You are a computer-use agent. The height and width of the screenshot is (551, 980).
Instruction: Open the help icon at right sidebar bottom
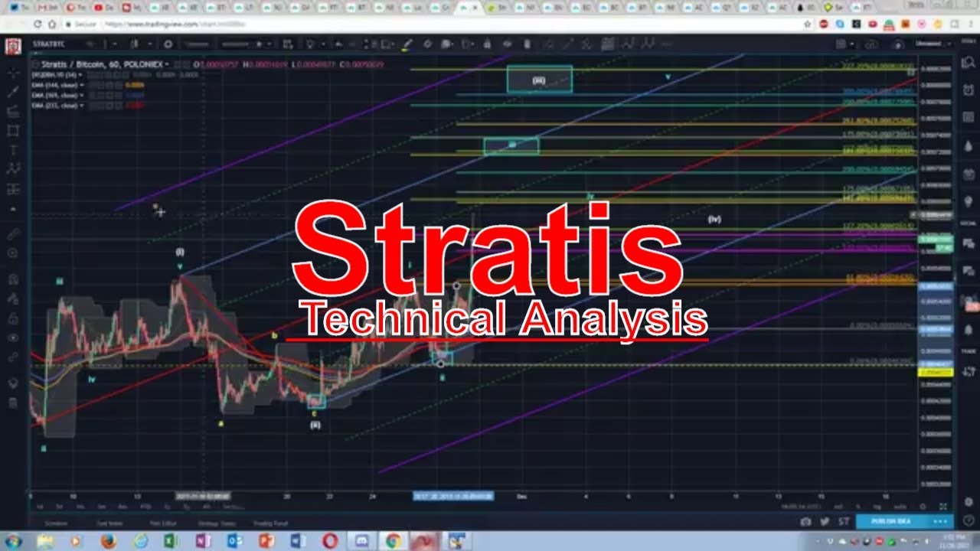coord(969,522)
